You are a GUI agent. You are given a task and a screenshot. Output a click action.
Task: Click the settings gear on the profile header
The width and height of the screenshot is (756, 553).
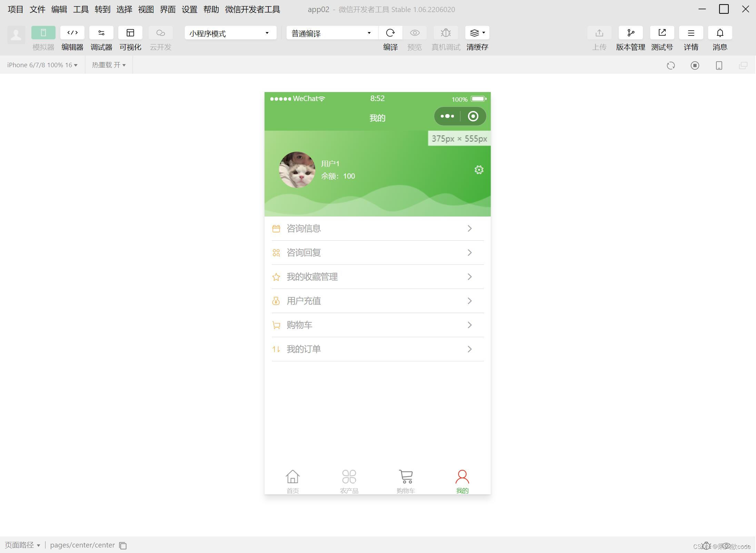[479, 170]
